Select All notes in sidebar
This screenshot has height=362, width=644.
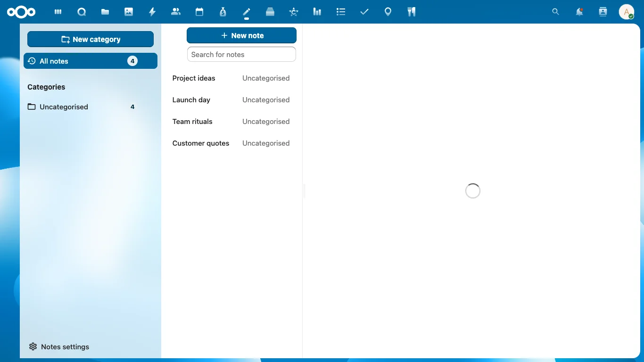(91, 61)
